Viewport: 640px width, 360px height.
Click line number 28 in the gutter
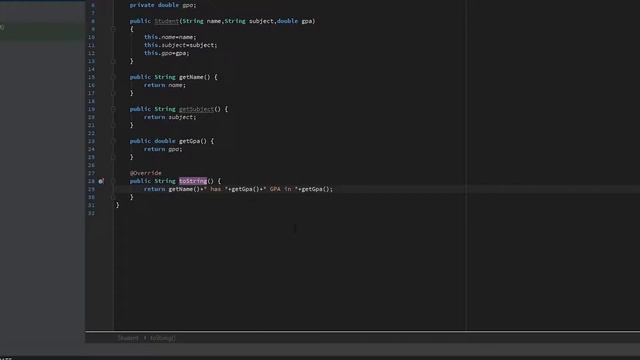click(x=91, y=181)
